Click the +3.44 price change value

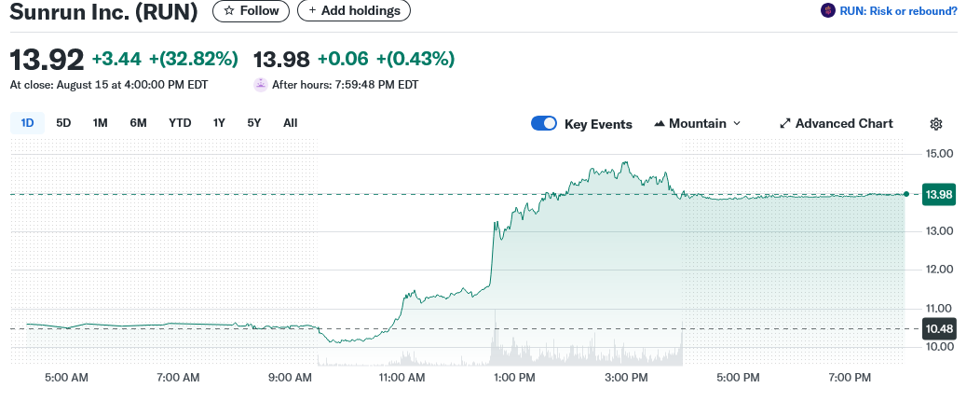(116, 59)
